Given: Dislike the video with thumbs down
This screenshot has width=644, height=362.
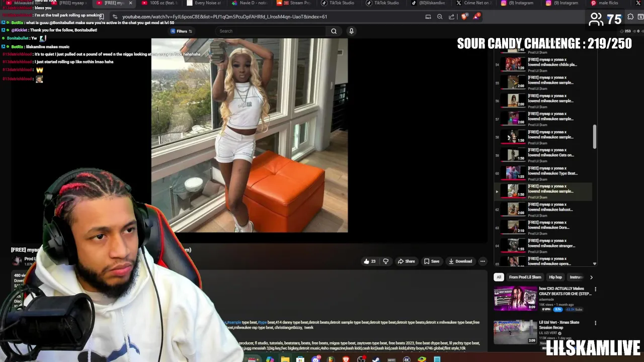Looking at the screenshot, I should coord(386,261).
